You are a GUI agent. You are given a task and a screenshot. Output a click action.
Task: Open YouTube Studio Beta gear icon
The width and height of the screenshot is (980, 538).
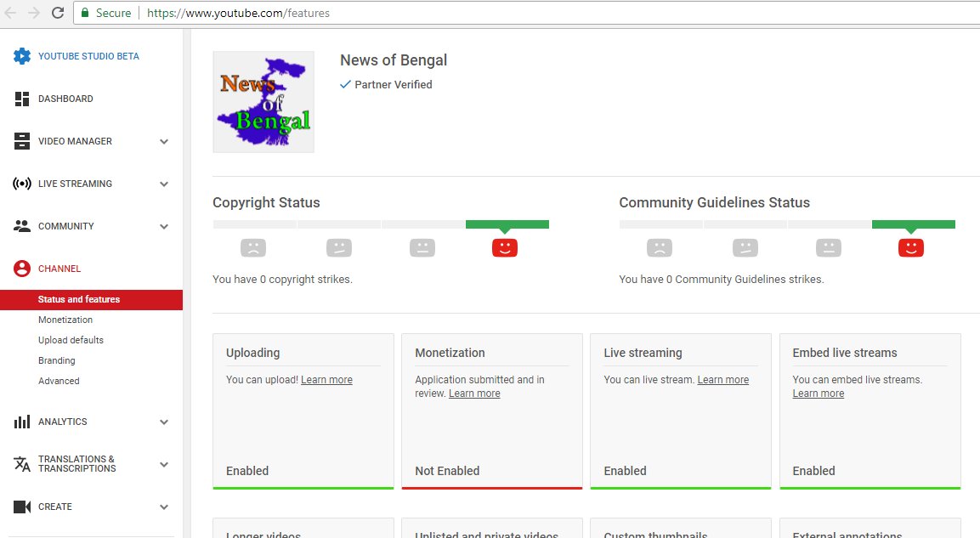click(x=22, y=56)
